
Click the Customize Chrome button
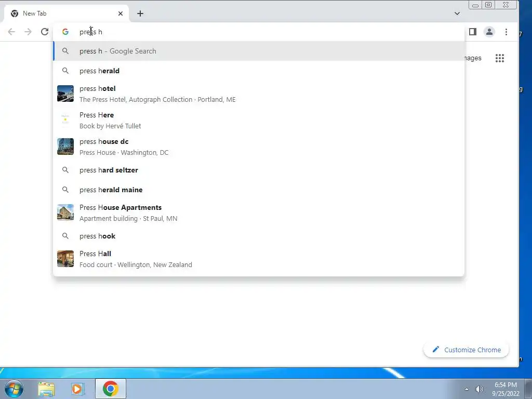coord(466,350)
